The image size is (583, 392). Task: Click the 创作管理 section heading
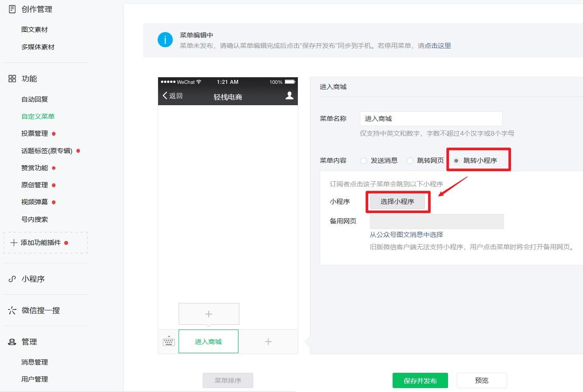click(x=37, y=9)
